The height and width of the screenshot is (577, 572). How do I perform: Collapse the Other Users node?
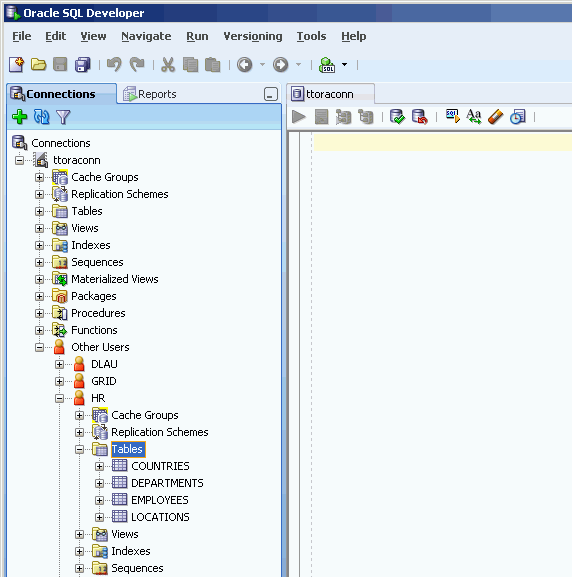click(39, 347)
